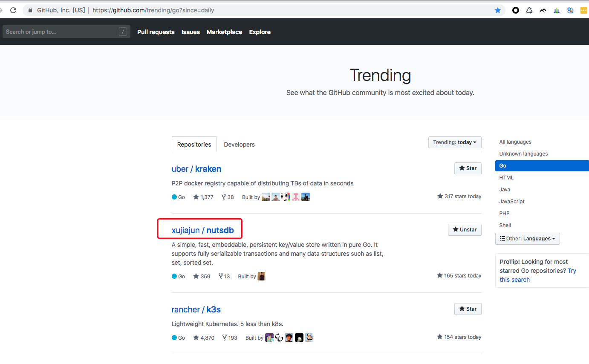The width and height of the screenshot is (589, 364).
Task: Open stargazers count 4,870 for rancher/k3s
Action: [203, 338]
